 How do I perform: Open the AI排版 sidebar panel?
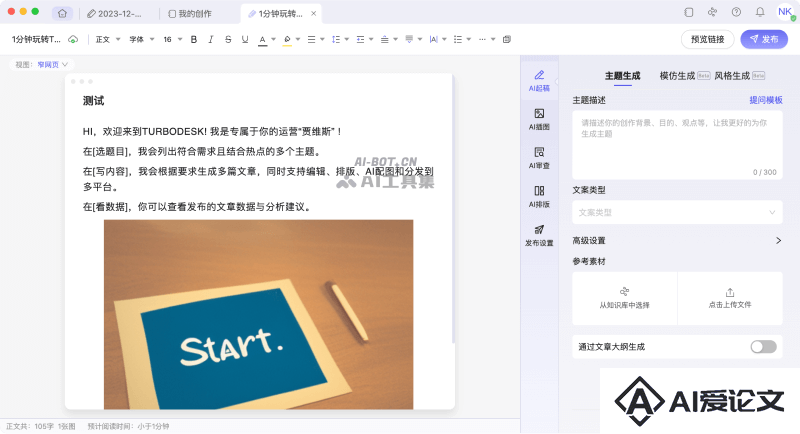pyautogui.click(x=539, y=197)
